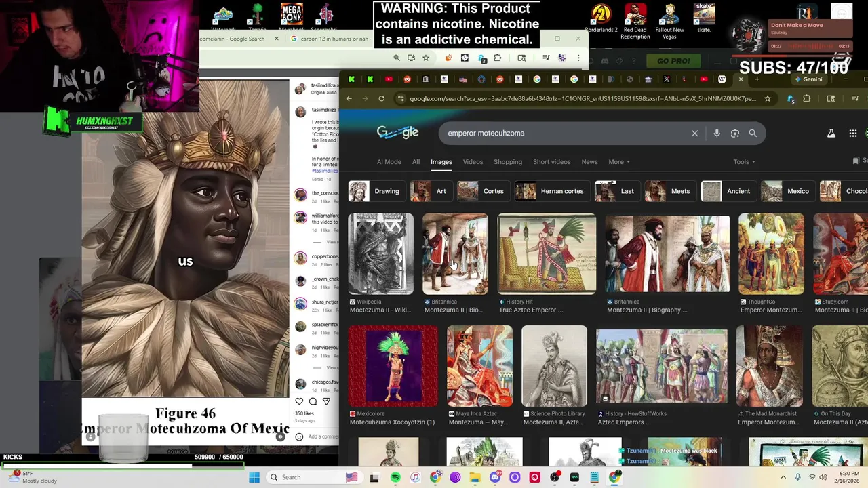Screen dimensions: 868x488
Task: Open Google Lens image search
Action: [x=735, y=134]
